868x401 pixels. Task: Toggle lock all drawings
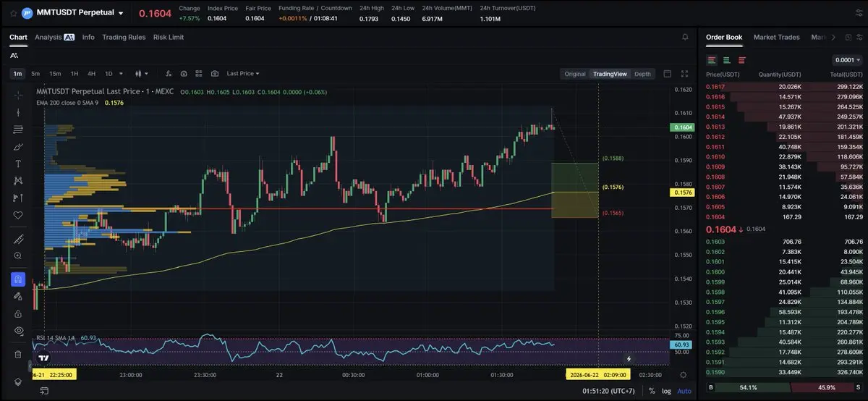(x=18, y=313)
